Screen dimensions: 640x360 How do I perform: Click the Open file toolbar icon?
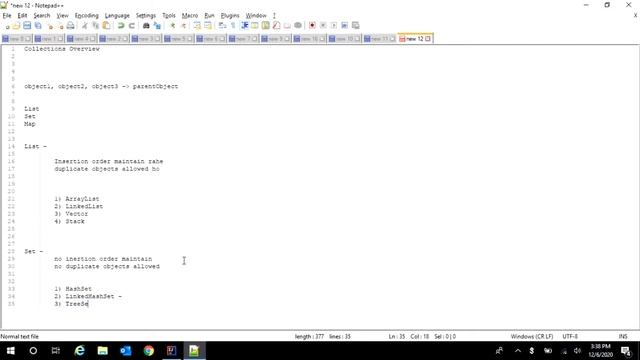tap(16, 26)
